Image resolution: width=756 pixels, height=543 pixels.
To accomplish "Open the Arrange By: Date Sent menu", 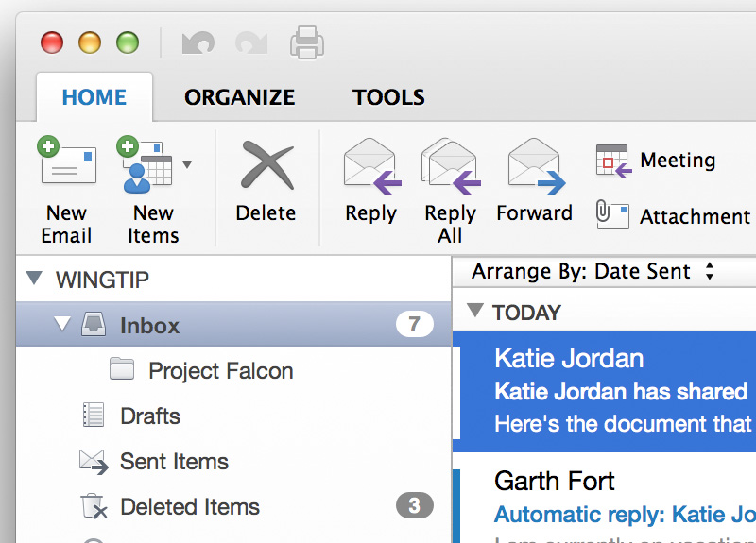I will click(593, 272).
